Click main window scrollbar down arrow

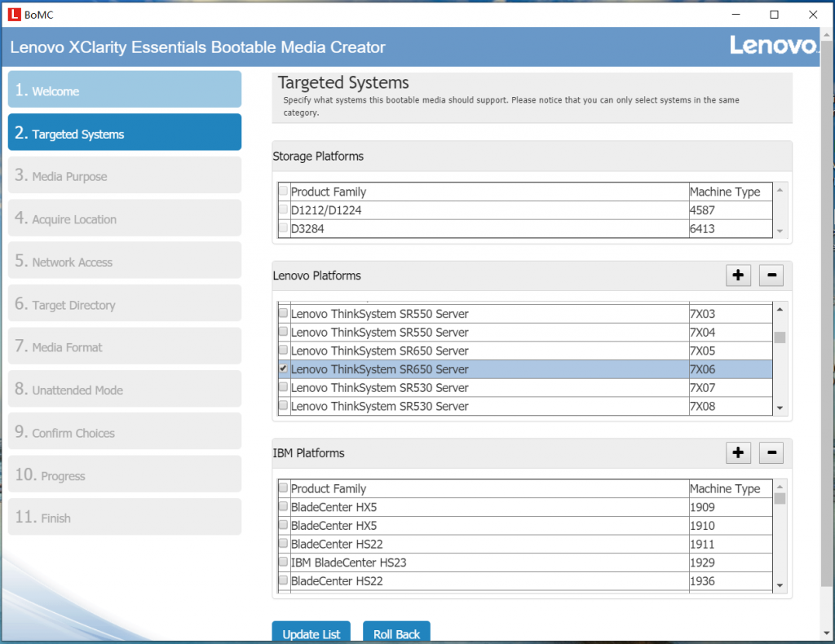[x=827, y=633]
